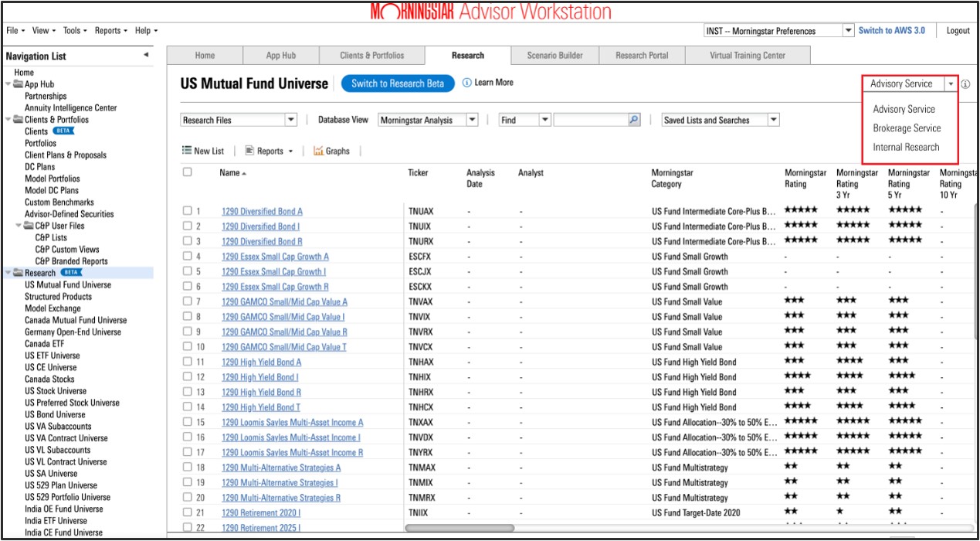Viewport: 980px width, 541px height.
Task: Sort by the Name column arrow
Action: (244, 173)
